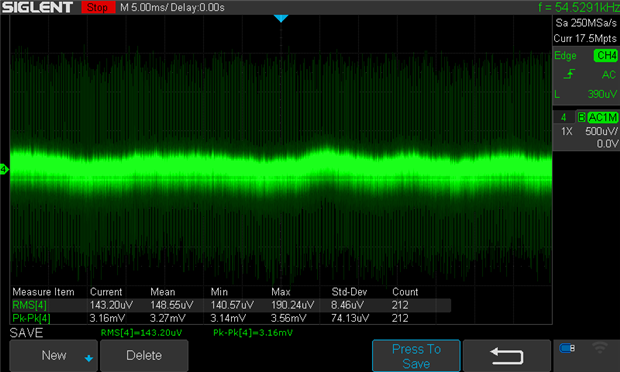
Task: Click the Pk-Pk Max value 3.56mV
Action: (x=289, y=318)
